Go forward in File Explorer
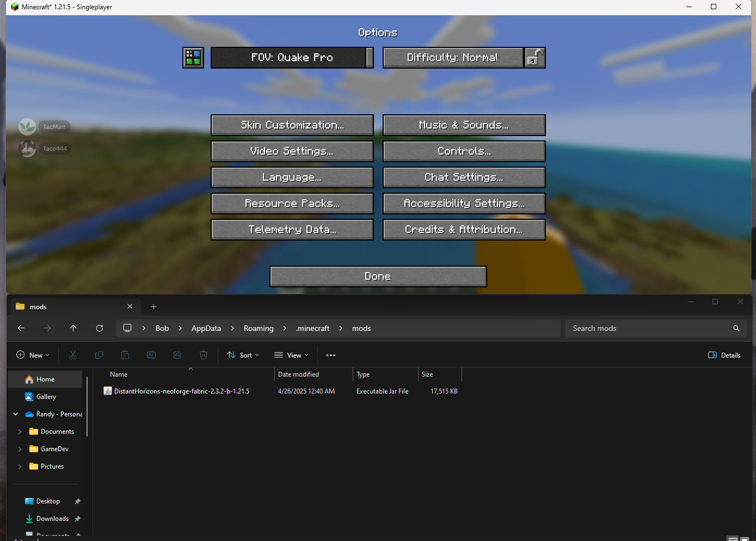The image size is (756, 541). click(47, 328)
